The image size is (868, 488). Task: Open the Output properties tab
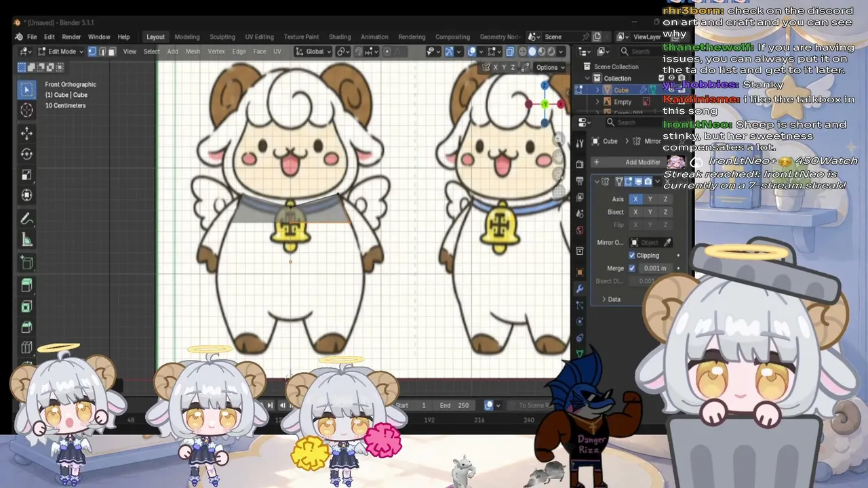tap(580, 181)
